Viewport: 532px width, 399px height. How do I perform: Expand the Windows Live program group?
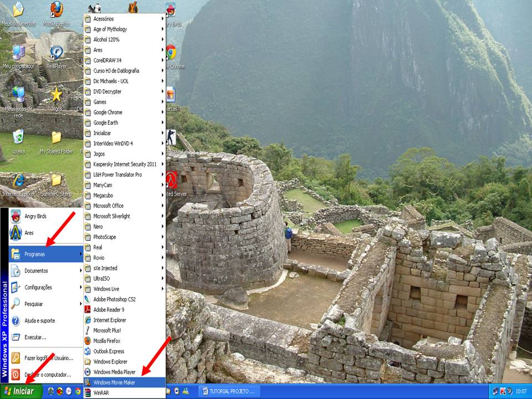point(125,289)
